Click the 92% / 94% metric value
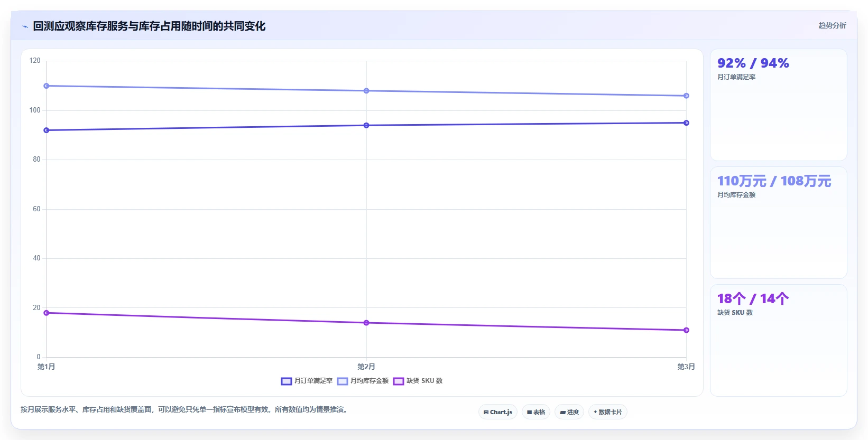This screenshot has width=868, height=440. (x=753, y=63)
